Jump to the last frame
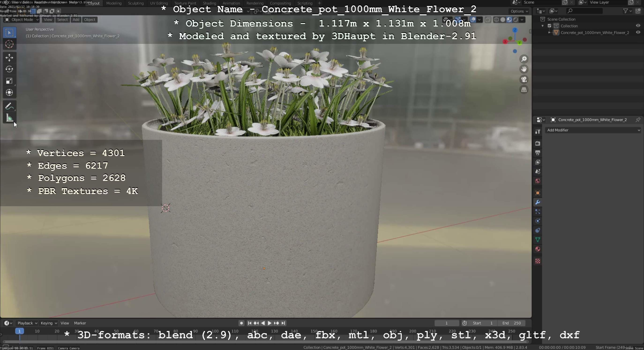644x350 pixels. click(x=283, y=323)
